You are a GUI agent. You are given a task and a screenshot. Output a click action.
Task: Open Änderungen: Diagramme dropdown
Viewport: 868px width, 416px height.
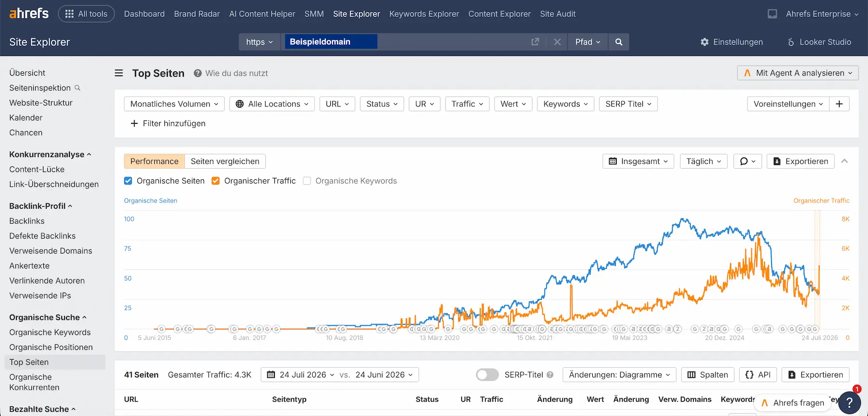pyautogui.click(x=619, y=375)
